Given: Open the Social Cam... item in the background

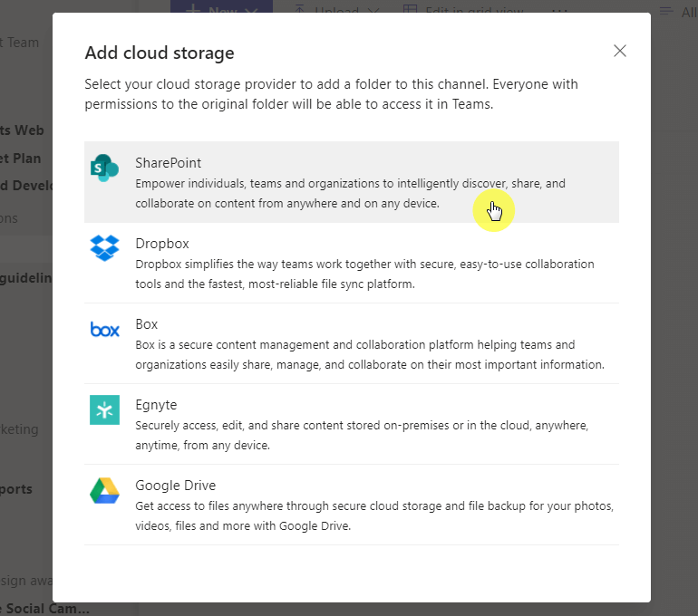Looking at the screenshot, I should (x=44, y=608).
